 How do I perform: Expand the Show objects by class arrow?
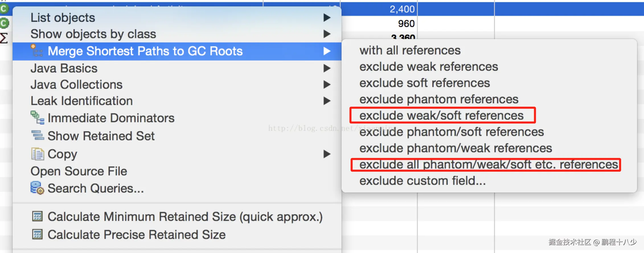coord(327,34)
